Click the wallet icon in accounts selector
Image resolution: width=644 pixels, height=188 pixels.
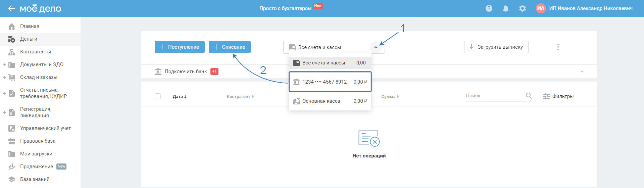pyautogui.click(x=292, y=47)
